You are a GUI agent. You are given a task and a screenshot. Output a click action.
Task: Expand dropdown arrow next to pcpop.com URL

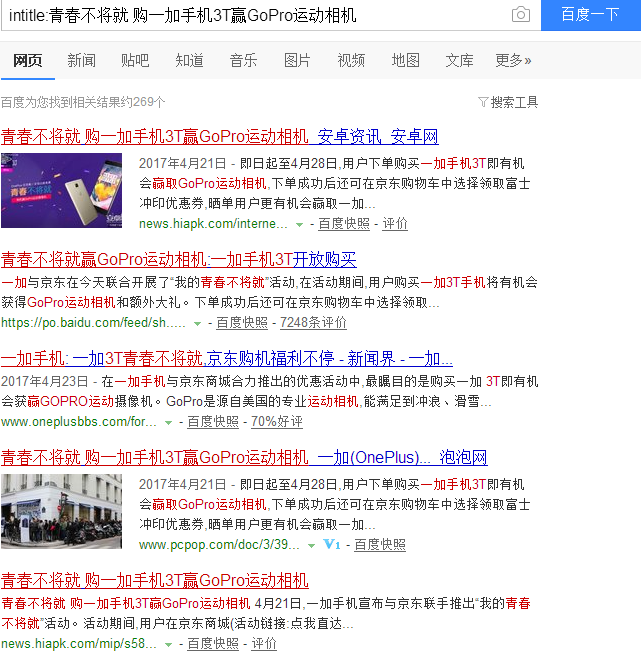tap(311, 545)
